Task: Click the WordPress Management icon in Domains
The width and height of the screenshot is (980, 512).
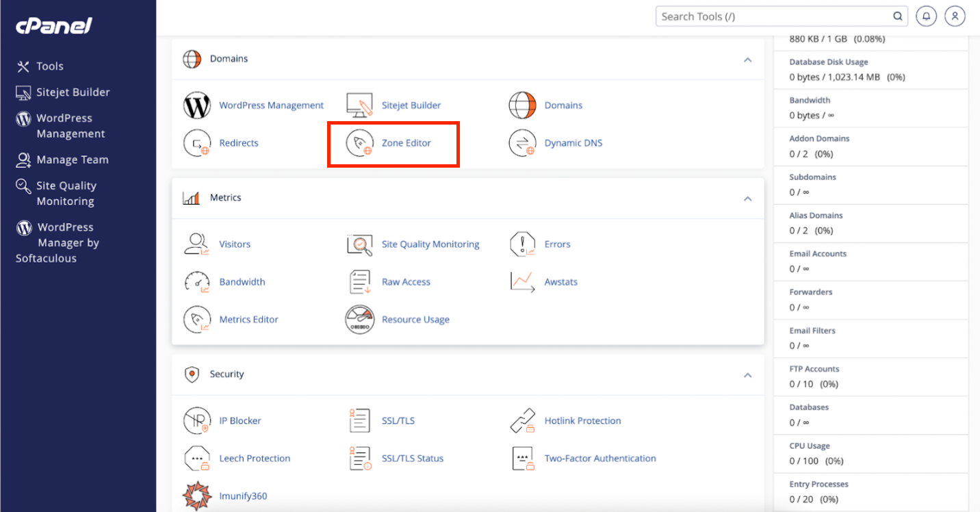Action: [x=197, y=105]
